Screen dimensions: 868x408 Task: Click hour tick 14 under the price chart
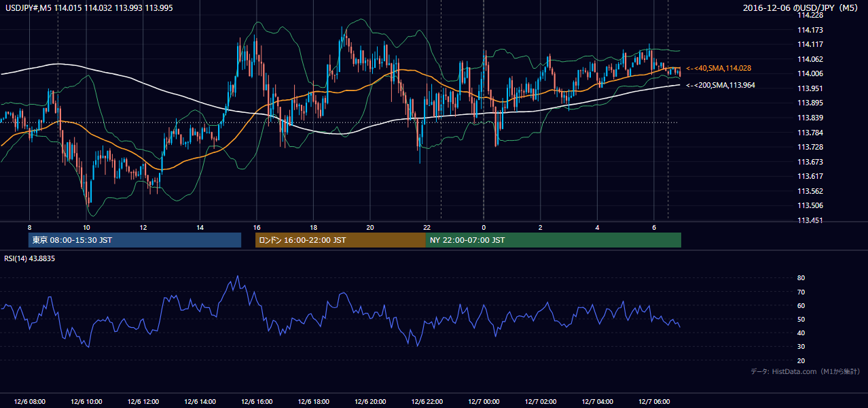coord(200,227)
